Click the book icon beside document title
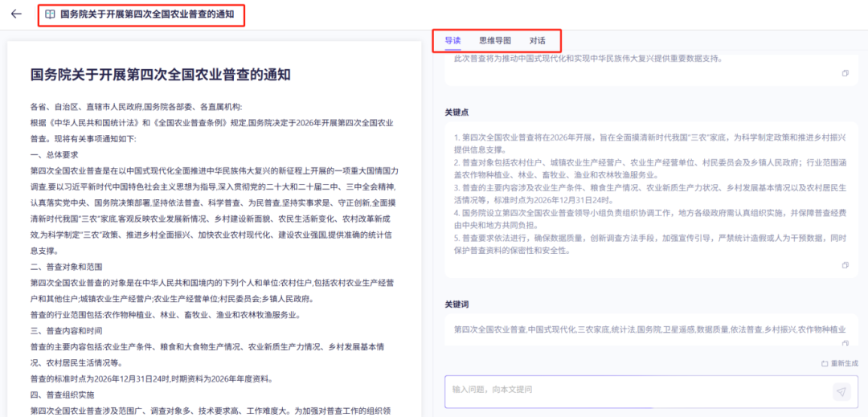 pyautogui.click(x=50, y=14)
